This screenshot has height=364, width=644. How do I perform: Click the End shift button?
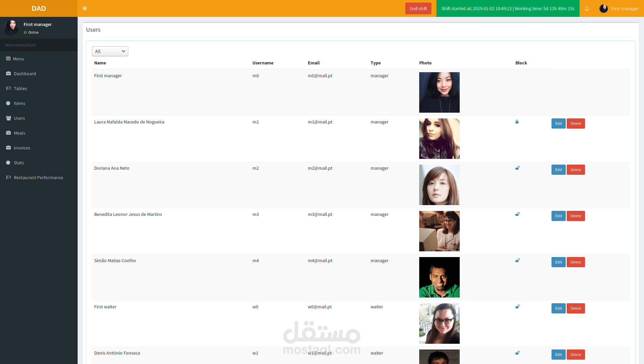[418, 8]
